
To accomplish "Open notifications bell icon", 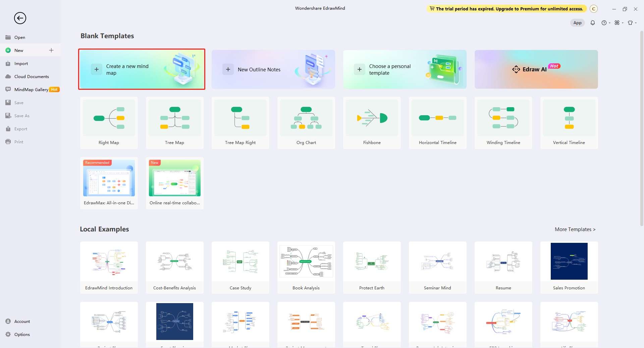I will click(x=593, y=23).
